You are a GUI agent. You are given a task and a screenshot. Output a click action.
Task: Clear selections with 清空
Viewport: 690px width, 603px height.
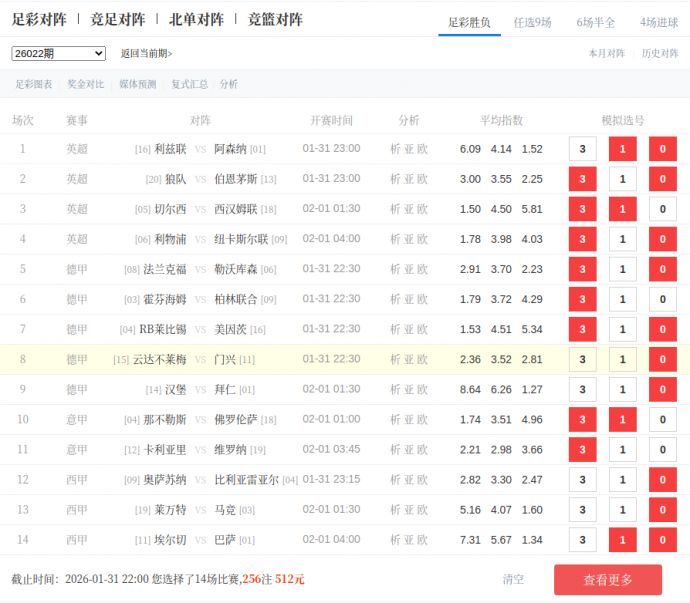513,579
